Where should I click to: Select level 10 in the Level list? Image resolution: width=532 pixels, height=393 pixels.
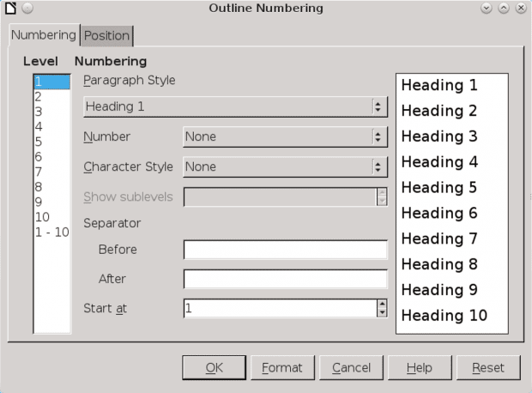click(x=52, y=217)
